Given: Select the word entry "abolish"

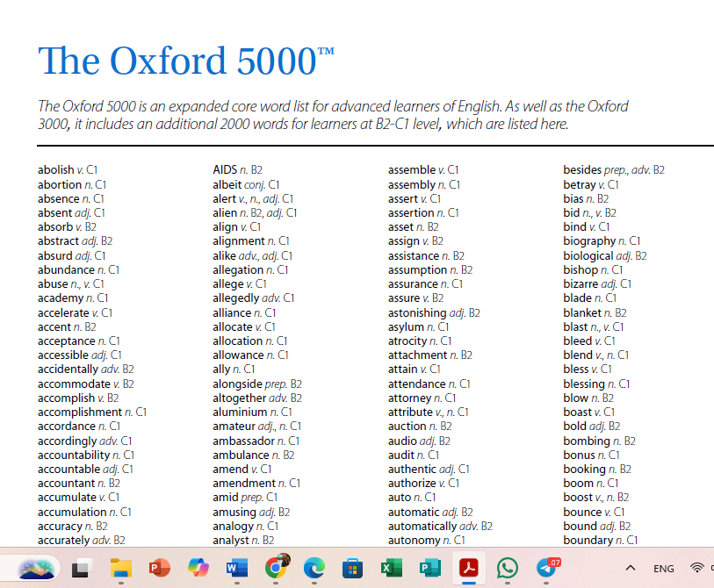Looking at the screenshot, I should click(x=55, y=169).
